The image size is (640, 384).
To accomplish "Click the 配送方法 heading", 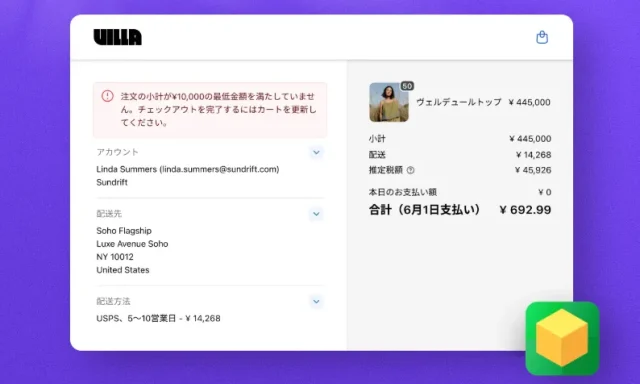I will tap(113, 302).
